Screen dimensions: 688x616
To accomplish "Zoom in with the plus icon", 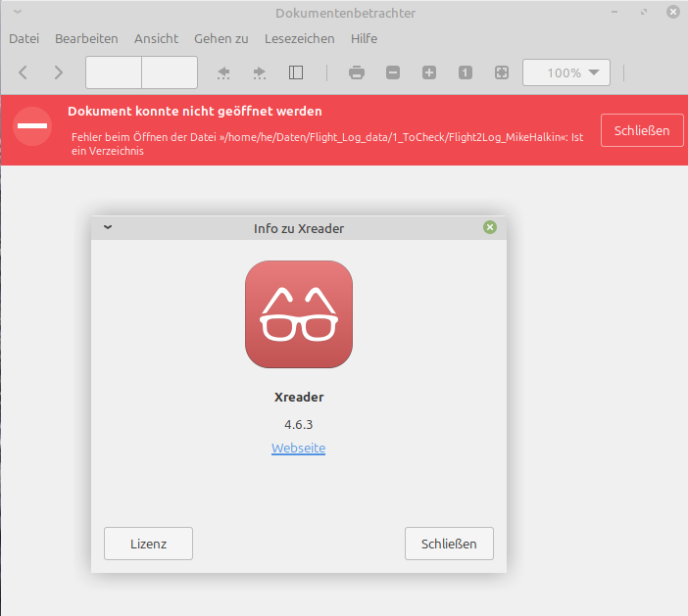I will (x=429, y=72).
